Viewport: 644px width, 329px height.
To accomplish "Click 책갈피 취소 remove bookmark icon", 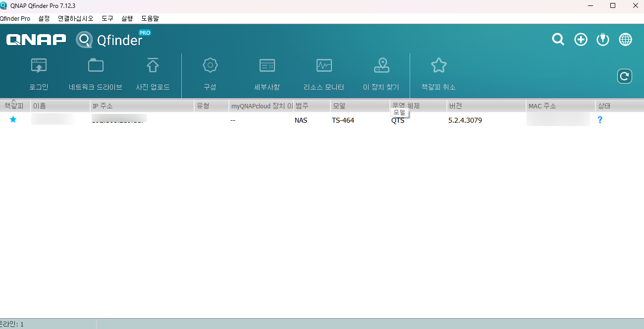I will 438,65.
